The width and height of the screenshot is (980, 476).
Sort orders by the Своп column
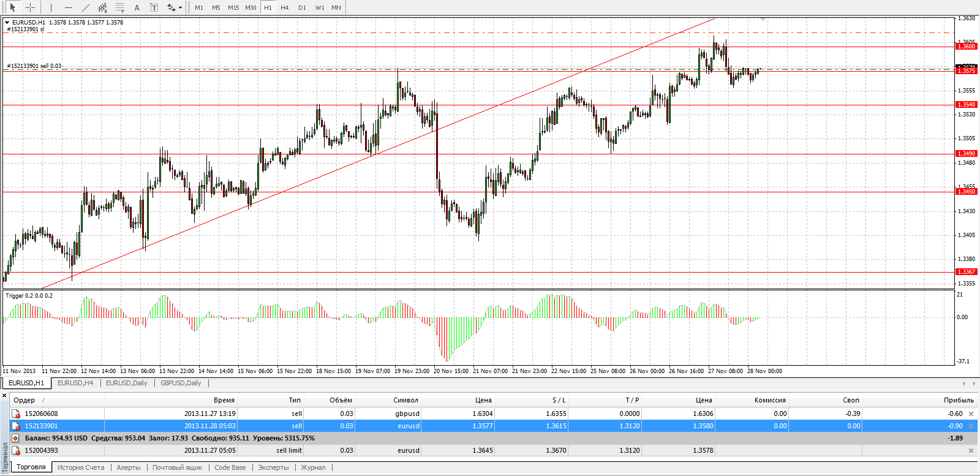pos(825,400)
